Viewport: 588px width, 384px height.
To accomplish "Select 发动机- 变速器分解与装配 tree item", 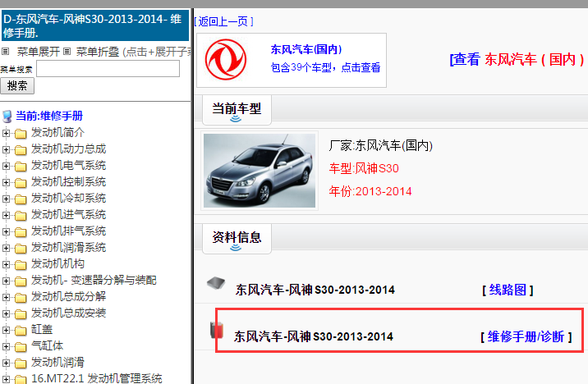I will [94, 281].
